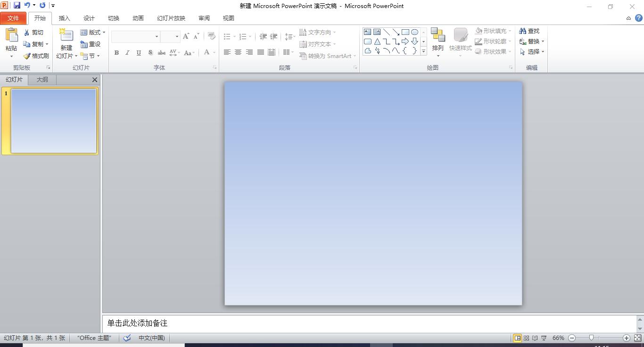The image size is (644, 347).
Task: Switch to the 大纲 (Outline) tab
Action: pos(41,79)
